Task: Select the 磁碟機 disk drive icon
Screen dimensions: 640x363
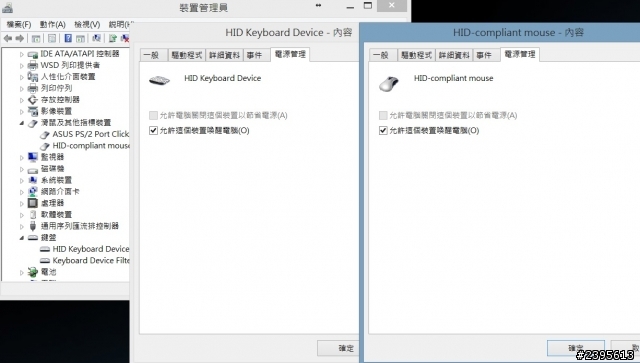Action: tap(33, 169)
